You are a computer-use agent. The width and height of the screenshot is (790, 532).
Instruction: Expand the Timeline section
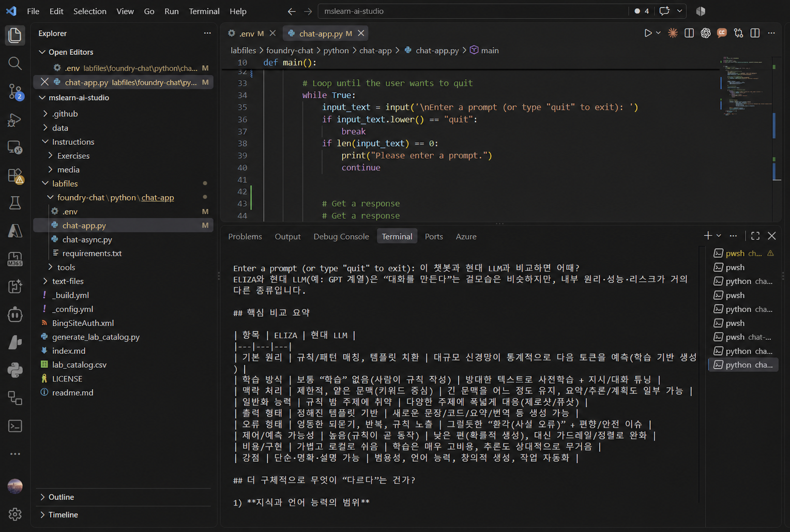click(124, 514)
